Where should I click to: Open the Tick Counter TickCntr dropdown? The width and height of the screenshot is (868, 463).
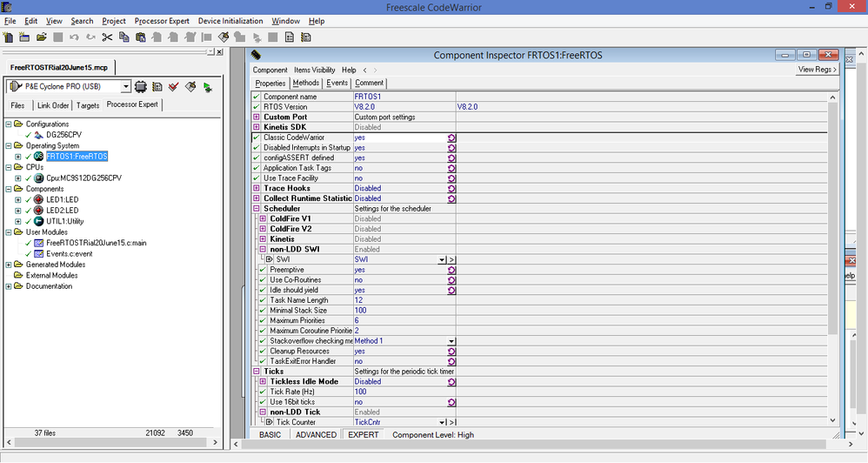442,423
